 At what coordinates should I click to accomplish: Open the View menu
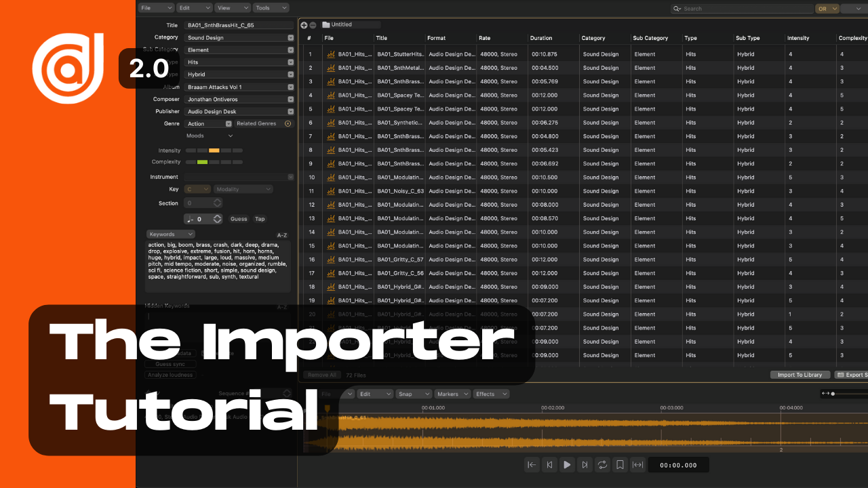click(233, 8)
